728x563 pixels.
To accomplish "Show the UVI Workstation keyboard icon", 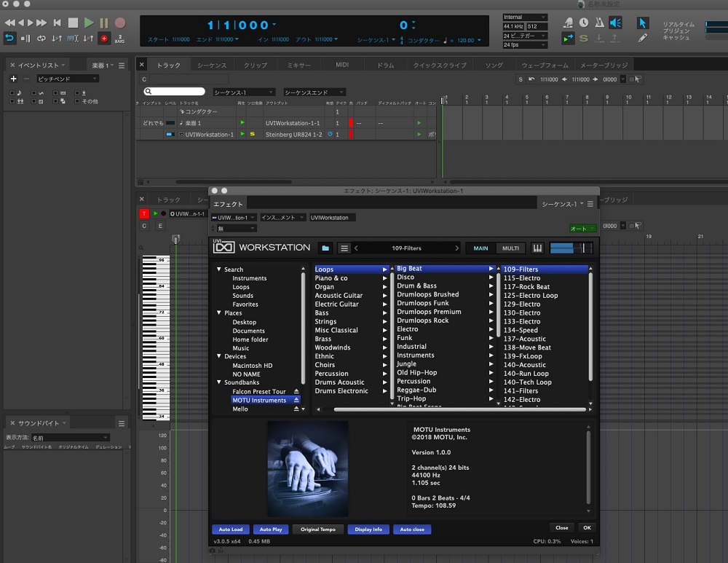I will click(537, 248).
